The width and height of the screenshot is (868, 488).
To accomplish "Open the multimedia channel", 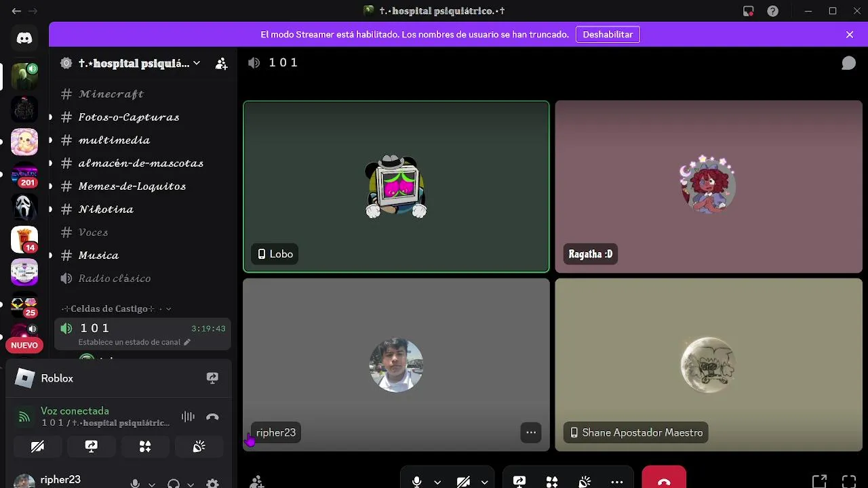I will (x=142, y=140).
